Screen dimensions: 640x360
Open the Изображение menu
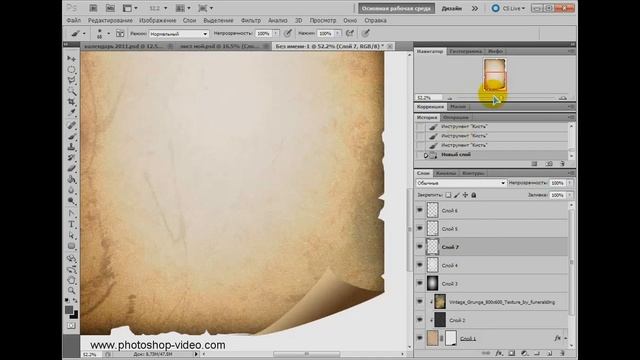158,20
